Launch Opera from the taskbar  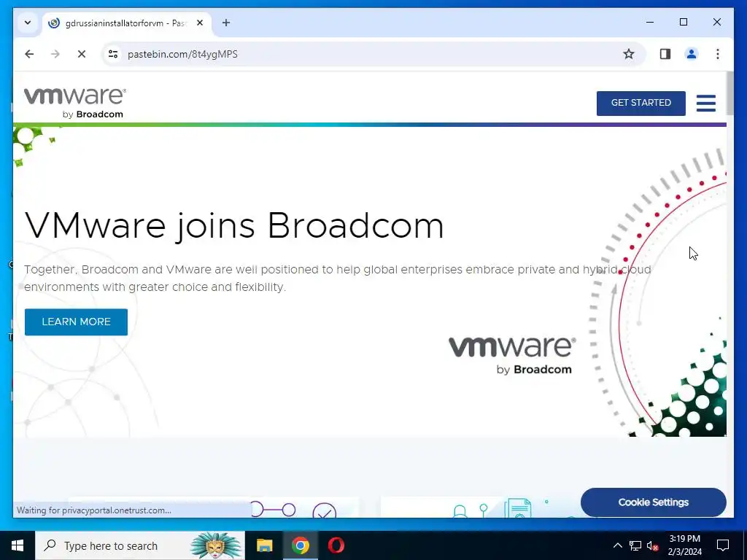(336, 545)
